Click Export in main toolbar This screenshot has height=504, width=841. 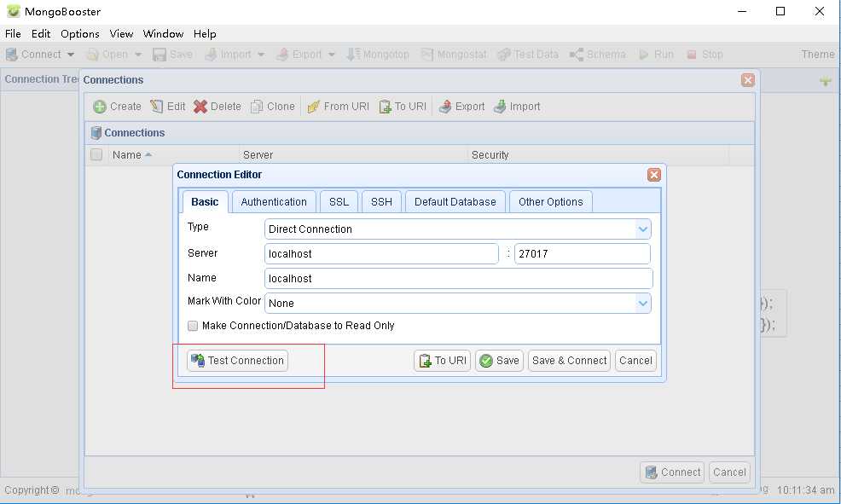(x=299, y=55)
